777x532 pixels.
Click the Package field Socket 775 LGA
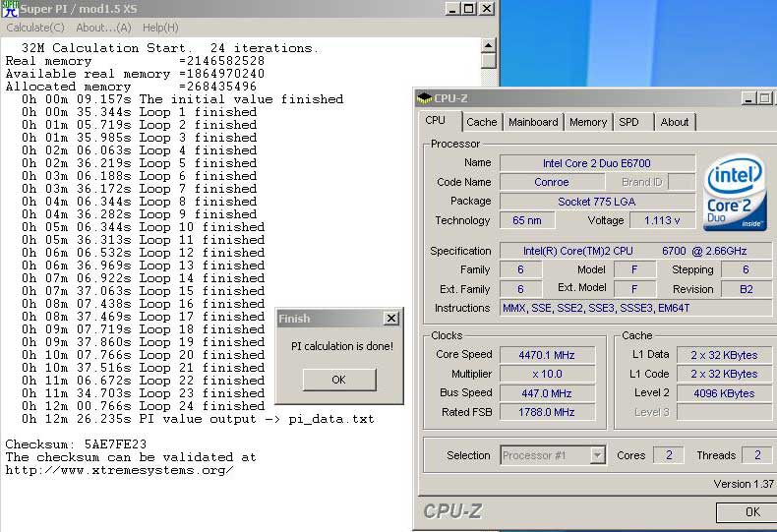coord(597,202)
